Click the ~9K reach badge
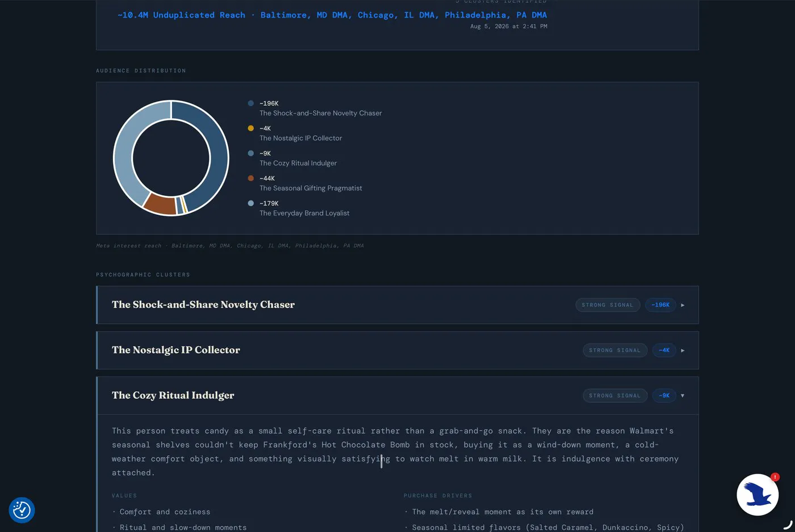Image resolution: width=795 pixels, height=532 pixels. [x=664, y=396]
